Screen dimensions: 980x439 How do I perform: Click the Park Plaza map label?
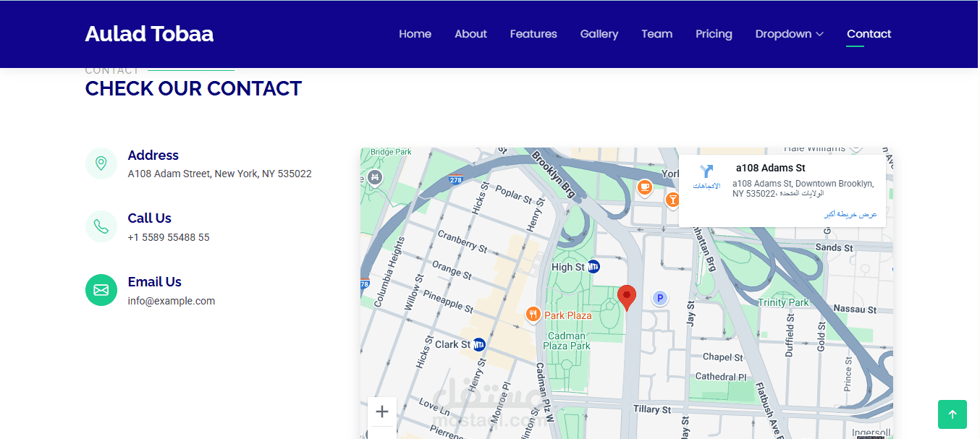pyautogui.click(x=568, y=315)
